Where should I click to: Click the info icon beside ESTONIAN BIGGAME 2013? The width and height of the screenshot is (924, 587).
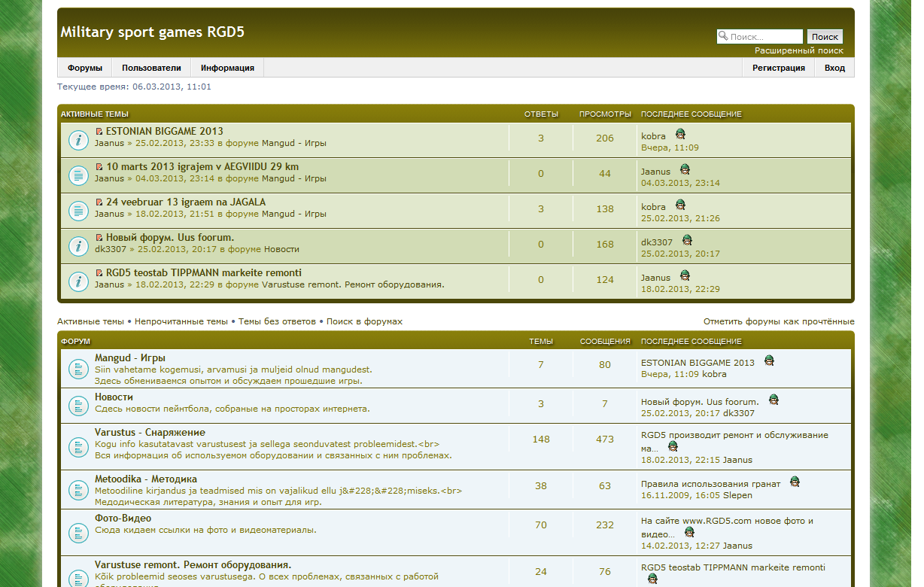click(x=78, y=140)
